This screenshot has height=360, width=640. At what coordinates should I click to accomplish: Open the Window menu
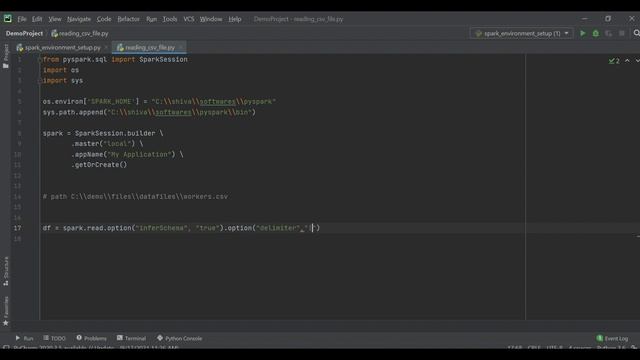click(211, 19)
